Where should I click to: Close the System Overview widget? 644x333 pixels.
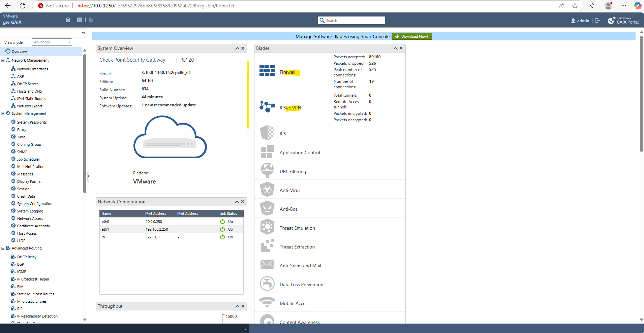click(243, 48)
